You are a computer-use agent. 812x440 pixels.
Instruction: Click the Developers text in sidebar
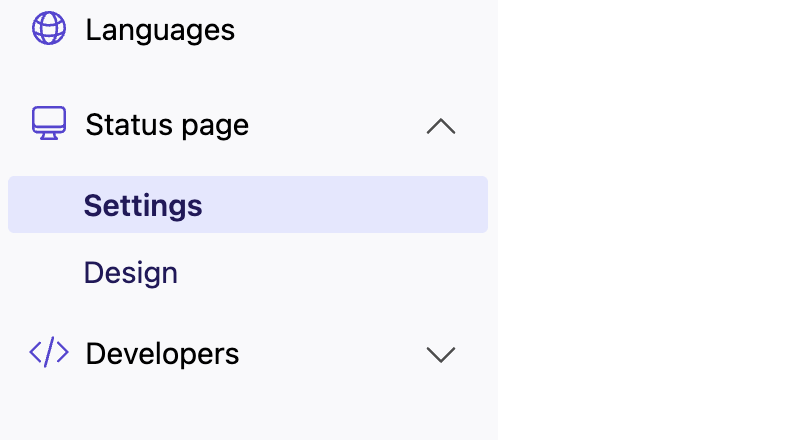[162, 353]
